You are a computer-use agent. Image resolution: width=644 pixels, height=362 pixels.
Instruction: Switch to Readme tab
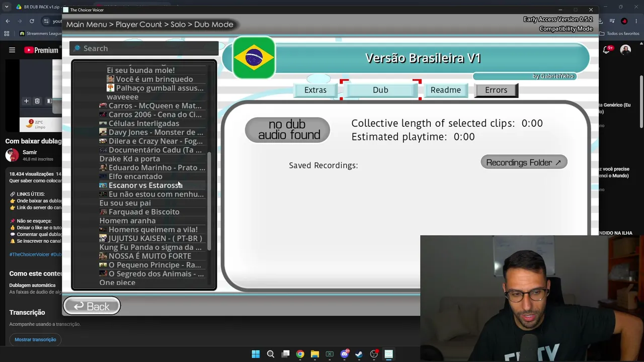coord(446,90)
